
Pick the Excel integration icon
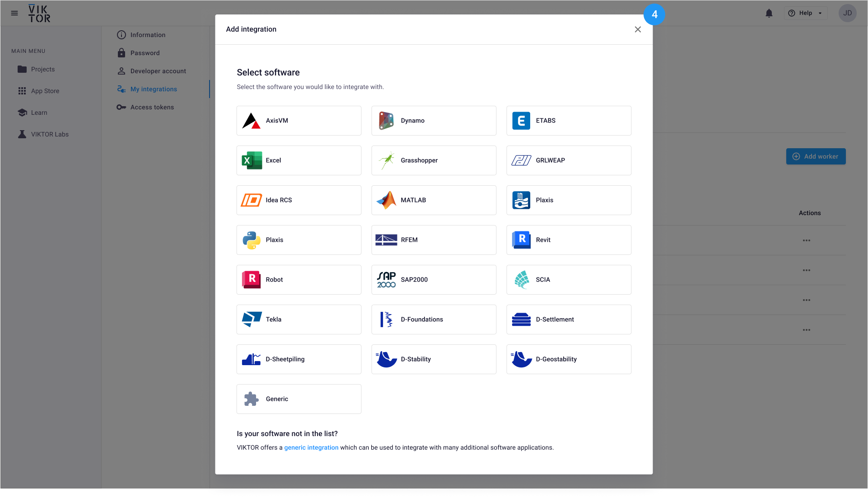pos(251,160)
